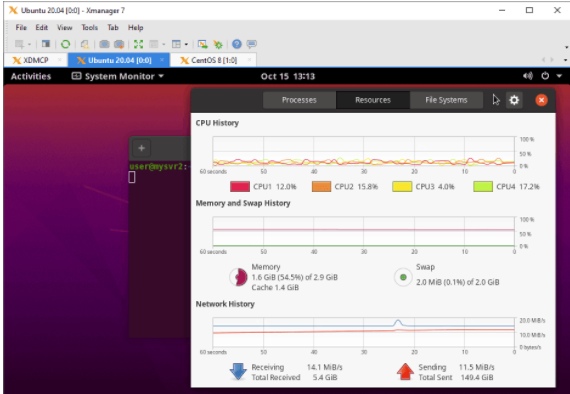The image size is (570, 394).
Task: Click the green gear tools toolbar icon
Action: click(218, 44)
